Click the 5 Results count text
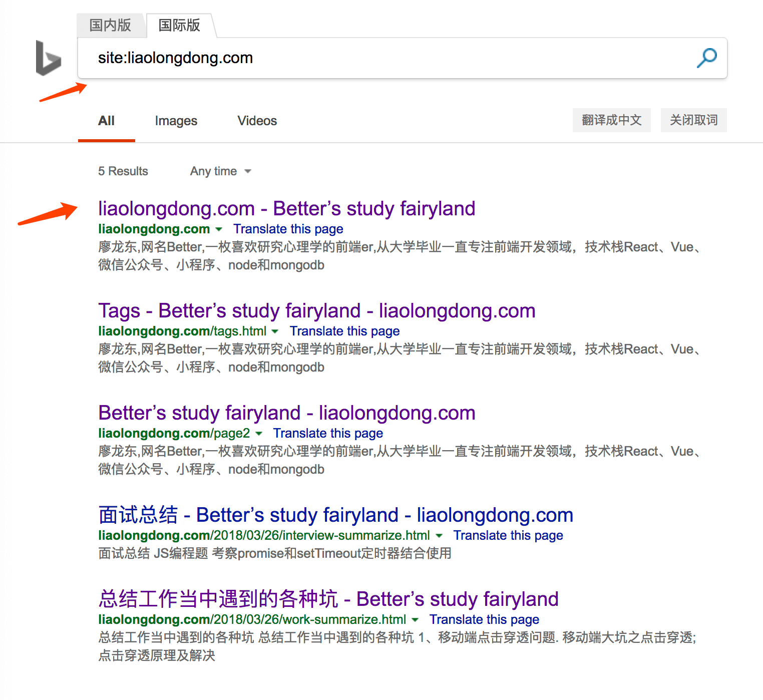Screen dimensions: 763x700 pos(123,171)
